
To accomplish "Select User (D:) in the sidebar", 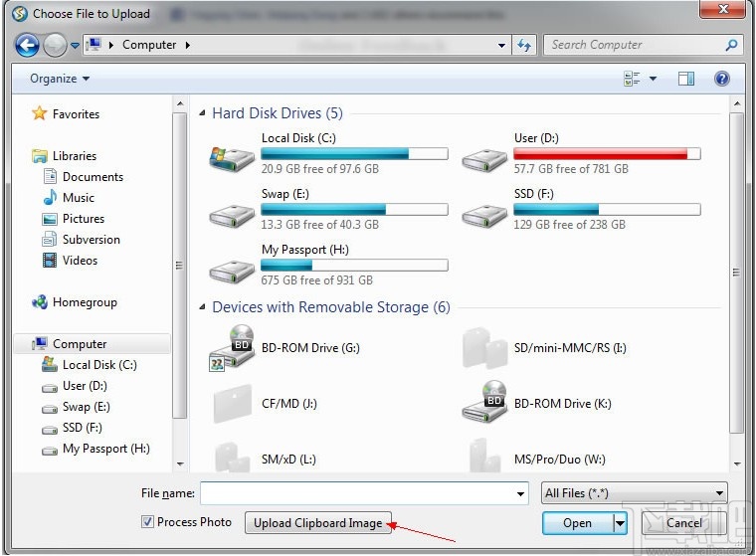I will click(x=85, y=386).
